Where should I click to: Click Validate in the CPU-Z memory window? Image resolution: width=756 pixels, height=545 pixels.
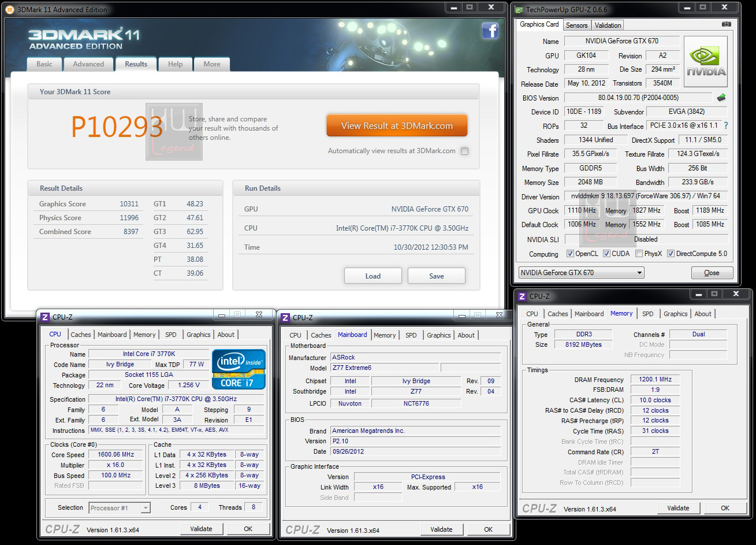[x=678, y=508]
